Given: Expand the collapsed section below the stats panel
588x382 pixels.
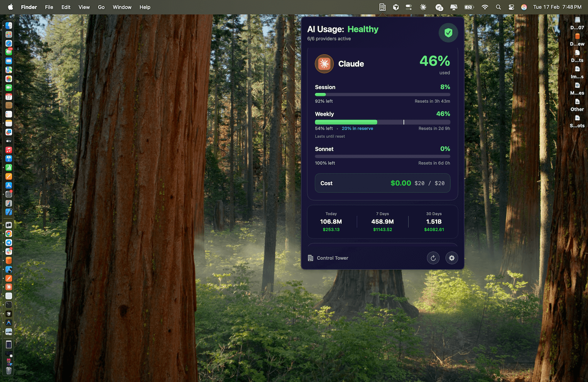Looking at the screenshot, I should point(382,247).
